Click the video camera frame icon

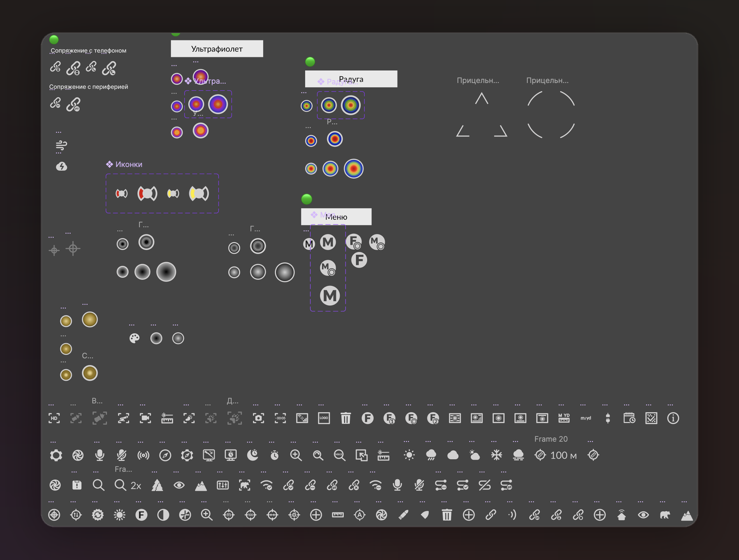click(145, 418)
